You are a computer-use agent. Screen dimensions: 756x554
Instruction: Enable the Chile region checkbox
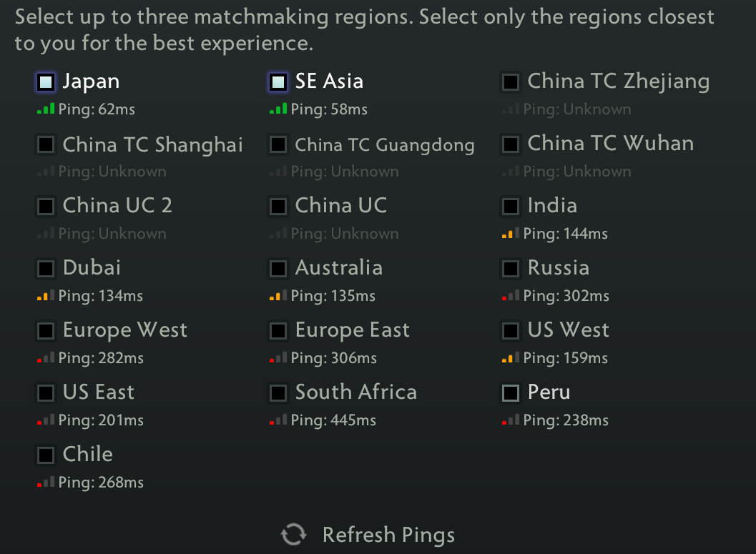coord(46,455)
